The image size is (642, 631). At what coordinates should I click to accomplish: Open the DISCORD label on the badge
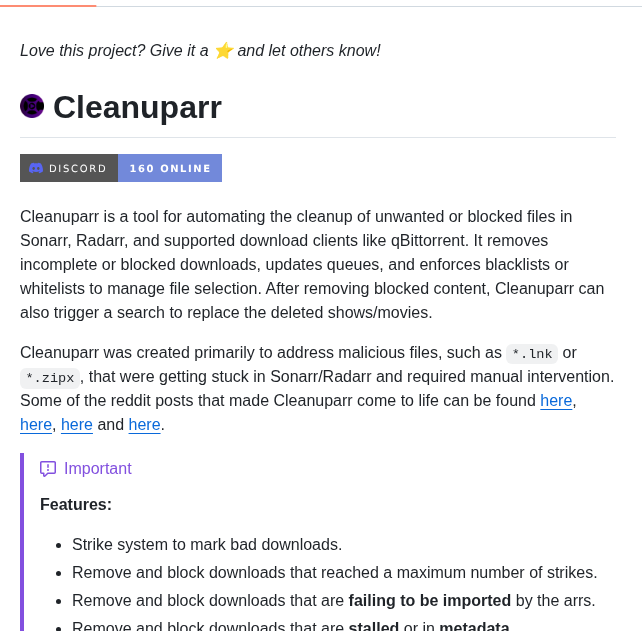(x=78, y=168)
